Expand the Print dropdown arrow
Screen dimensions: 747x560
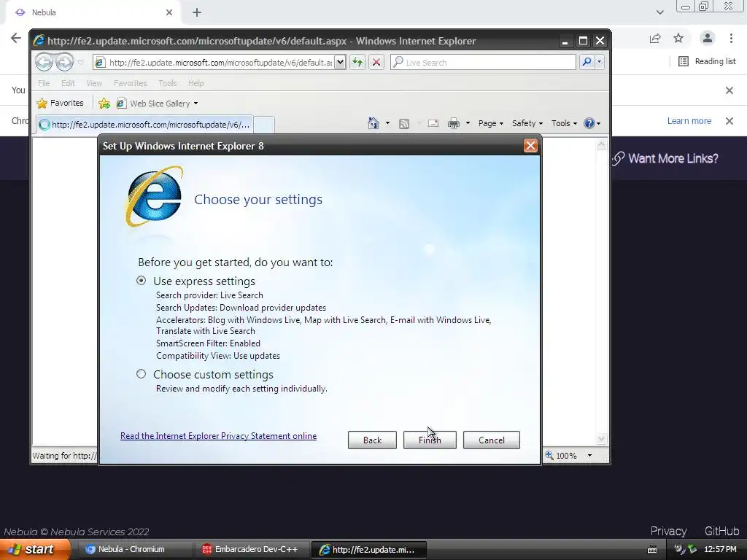pyautogui.click(x=468, y=123)
